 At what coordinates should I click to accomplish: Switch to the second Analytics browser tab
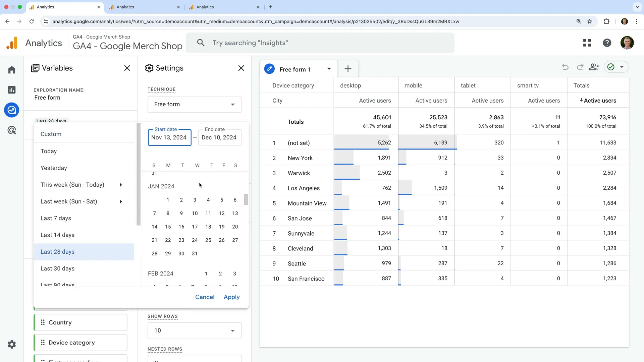[144, 7]
